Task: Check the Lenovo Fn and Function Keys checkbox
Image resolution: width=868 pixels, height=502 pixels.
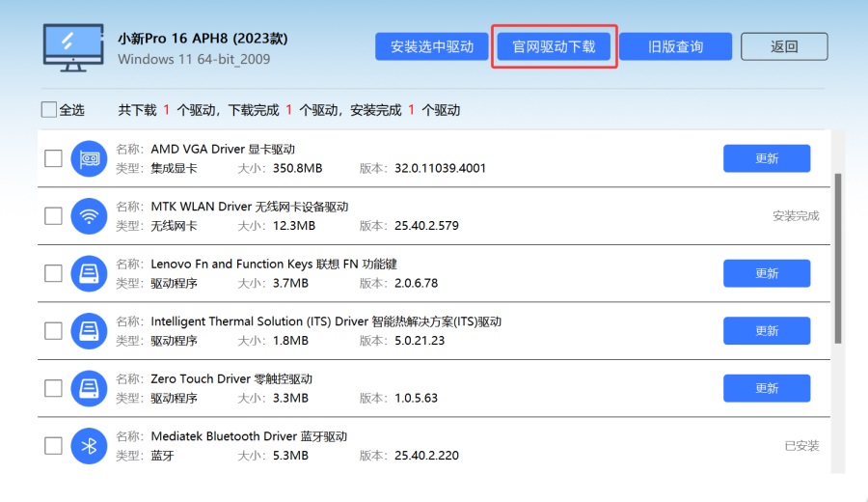Action: coord(53,273)
